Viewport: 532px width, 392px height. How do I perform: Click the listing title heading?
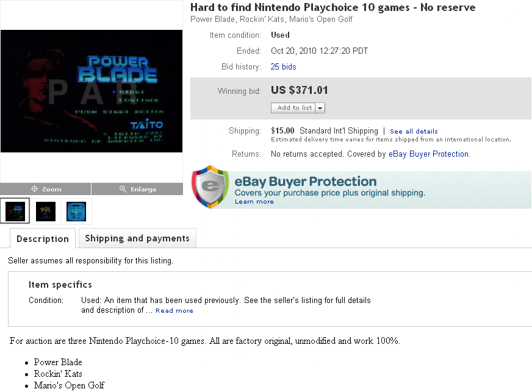332,7
